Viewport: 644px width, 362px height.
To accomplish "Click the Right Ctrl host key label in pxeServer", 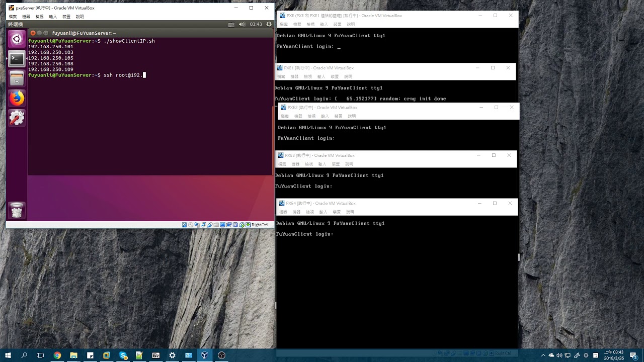I will [260, 225].
